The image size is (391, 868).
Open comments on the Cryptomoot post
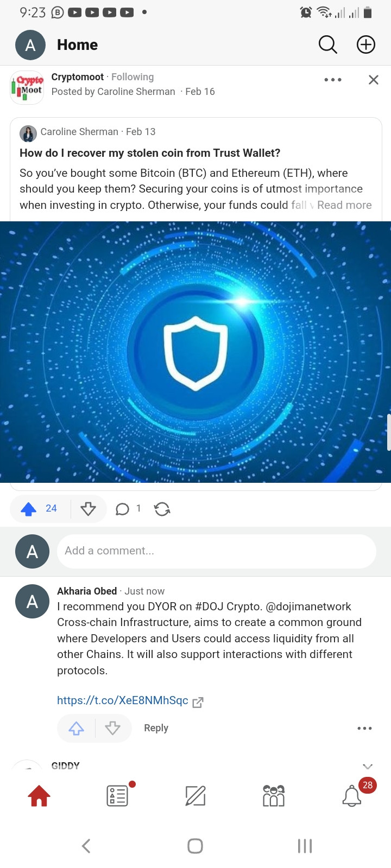128,509
